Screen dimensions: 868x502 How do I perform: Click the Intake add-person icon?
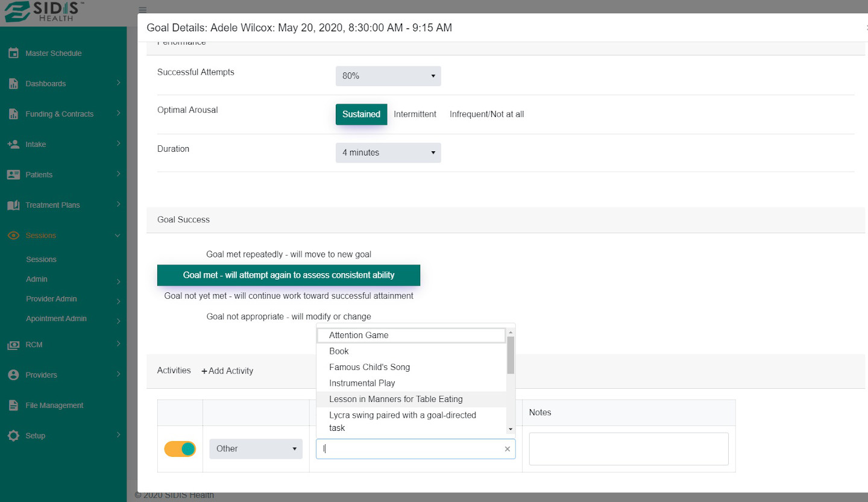[x=13, y=145]
